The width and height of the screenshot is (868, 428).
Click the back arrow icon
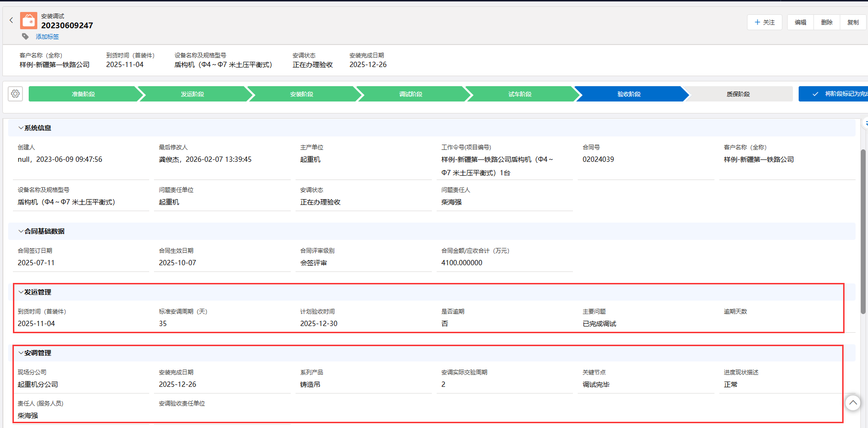click(x=11, y=20)
